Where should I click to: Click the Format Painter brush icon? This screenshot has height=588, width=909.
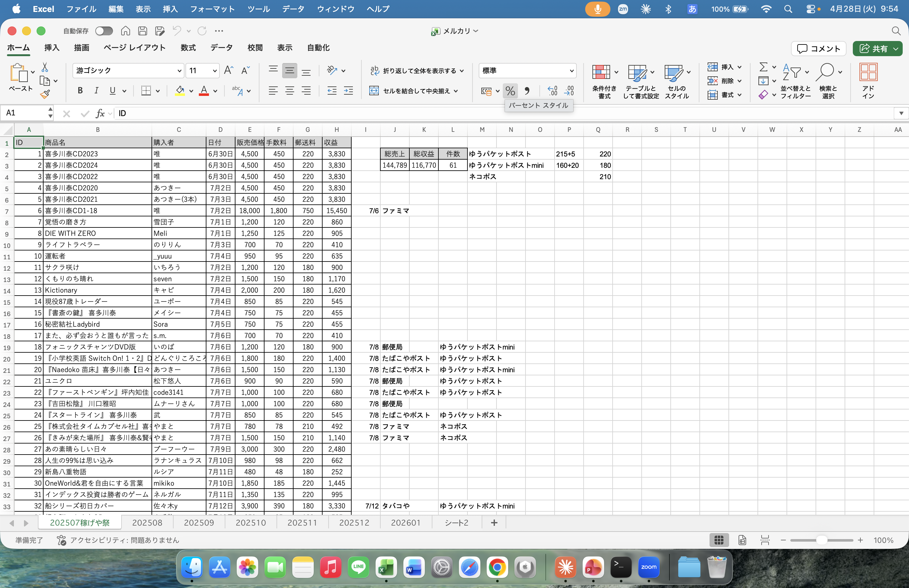tap(45, 94)
